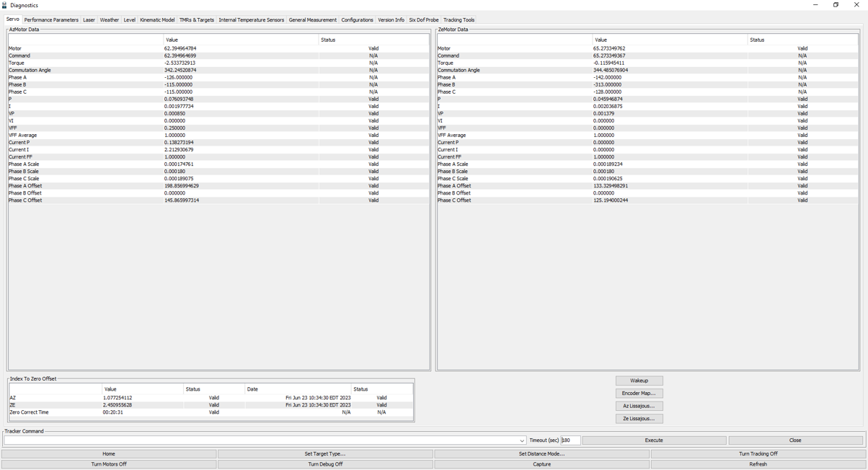Click the Home button
The width and height of the screenshot is (868, 470).
[x=109, y=454]
